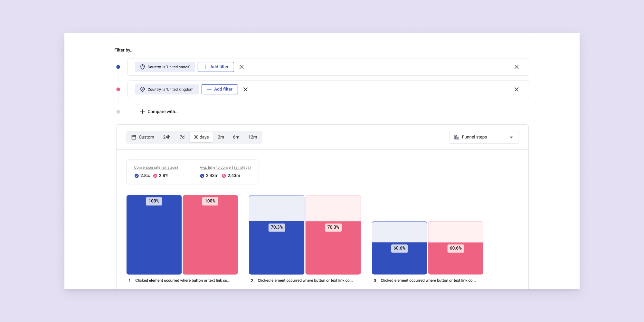The image size is (644, 322).
Task: Click the pink 60.6% bar in step 3
Action: pos(456,258)
